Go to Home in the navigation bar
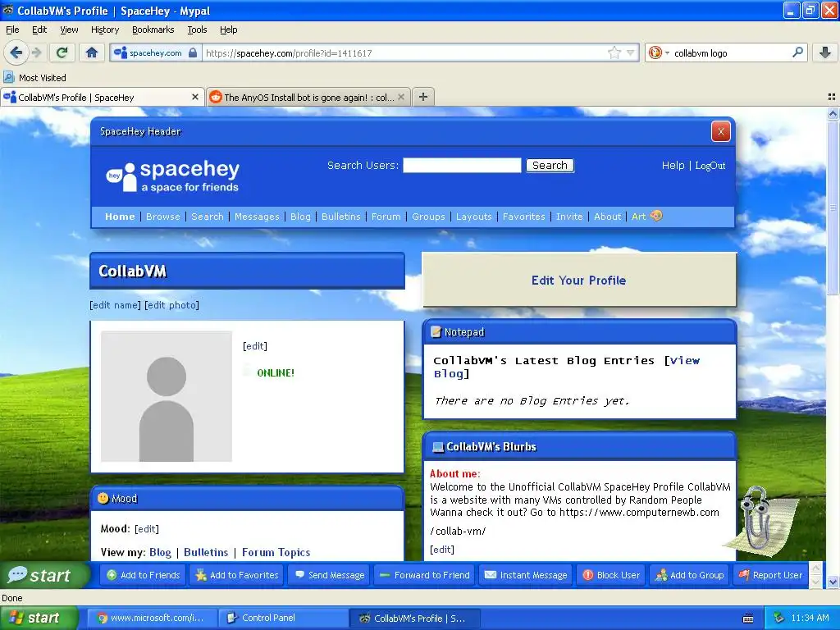840x630 pixels. point(120,217)
